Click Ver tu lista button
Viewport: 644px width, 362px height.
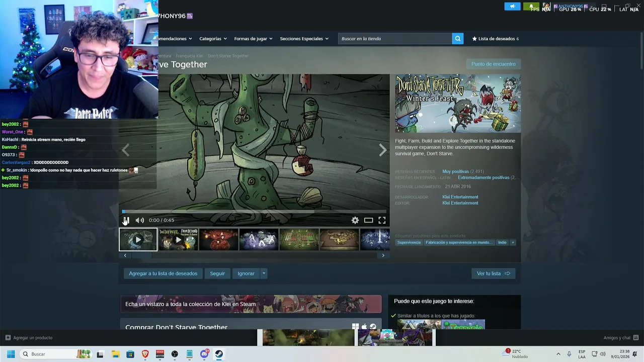(493, 274)
